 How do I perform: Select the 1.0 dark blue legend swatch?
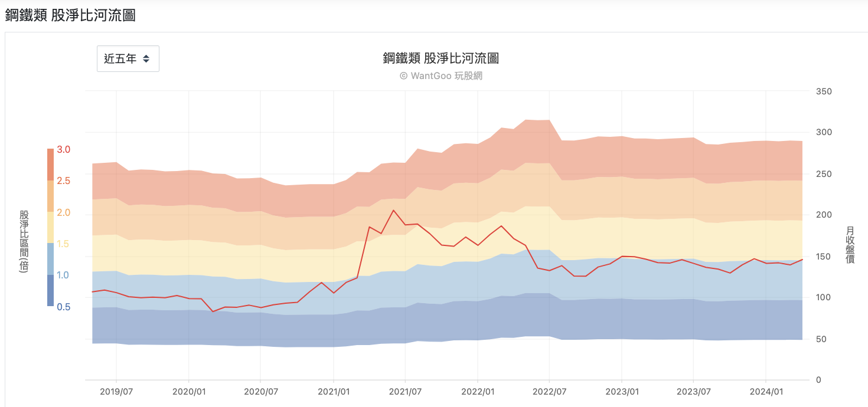pyautogui.click(x=51, y=290)
